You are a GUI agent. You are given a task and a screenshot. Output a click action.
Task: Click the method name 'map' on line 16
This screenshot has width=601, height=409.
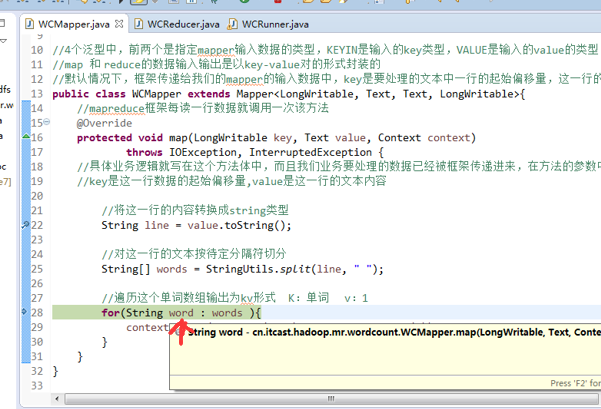(178, 138)
